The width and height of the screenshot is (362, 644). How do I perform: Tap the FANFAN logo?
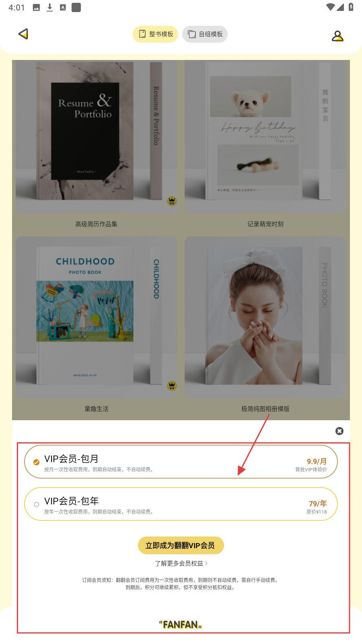pos(181,624)
